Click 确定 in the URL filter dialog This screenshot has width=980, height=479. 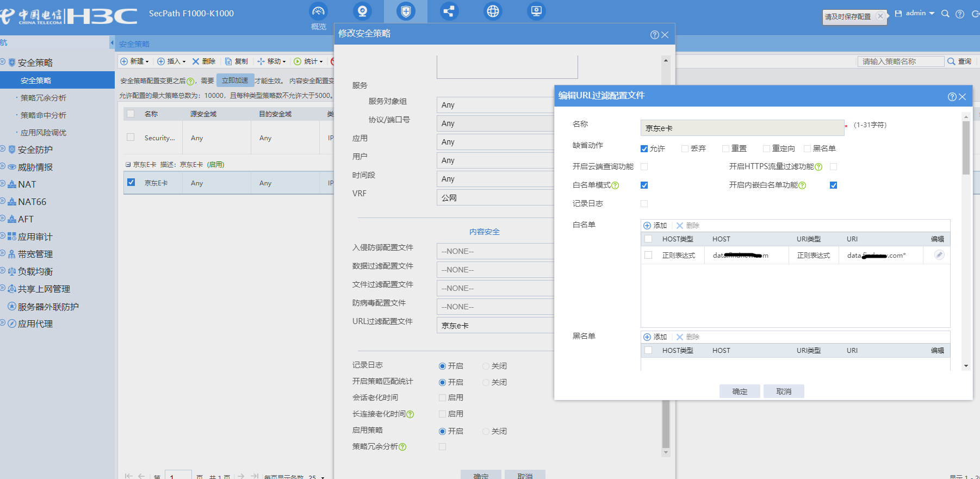tap(740, 391)
